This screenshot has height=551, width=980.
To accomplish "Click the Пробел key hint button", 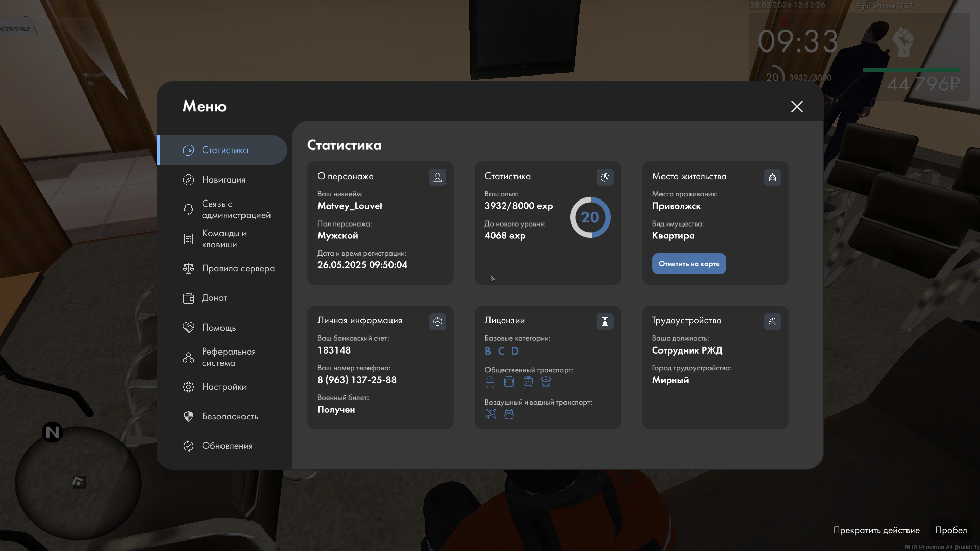I will (950, 530).
